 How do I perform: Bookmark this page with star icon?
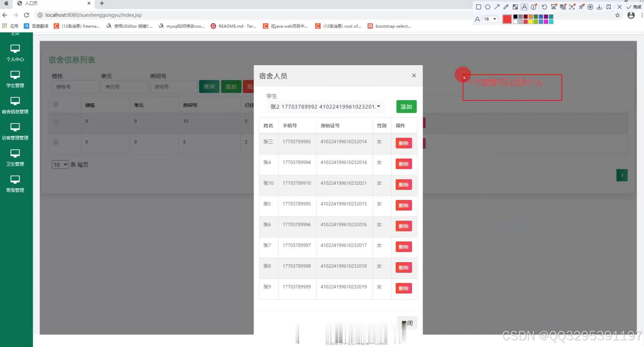coord(617,15)
